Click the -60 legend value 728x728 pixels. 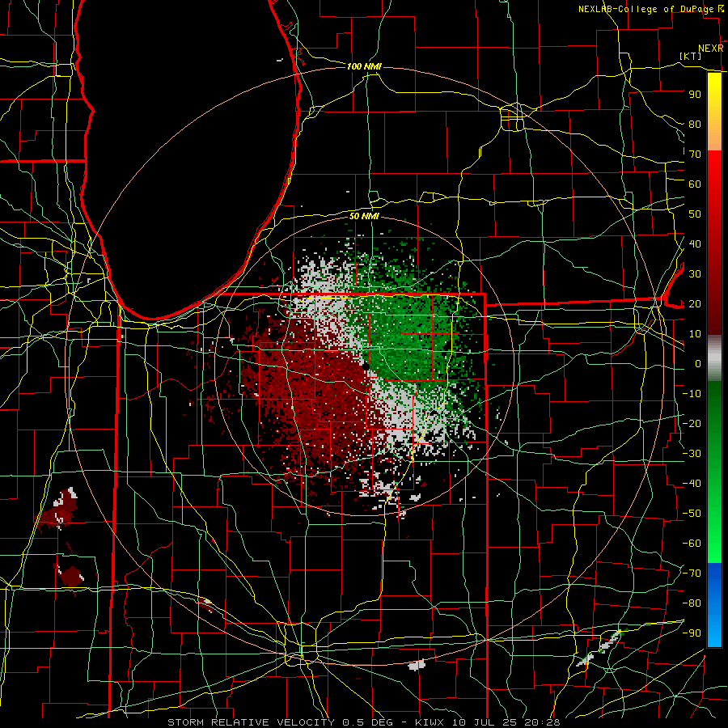pyautogui.click(x=692, y=544)
